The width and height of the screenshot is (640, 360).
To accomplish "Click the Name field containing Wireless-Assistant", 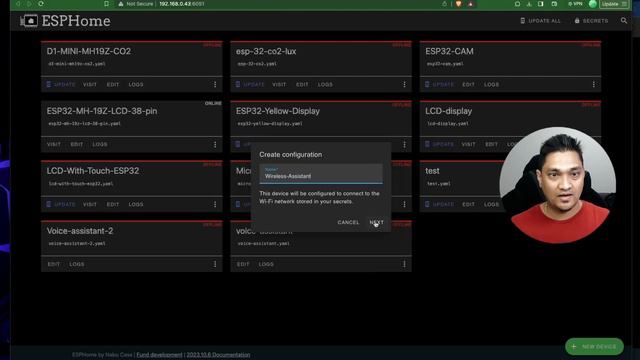I will click(321, 174).
